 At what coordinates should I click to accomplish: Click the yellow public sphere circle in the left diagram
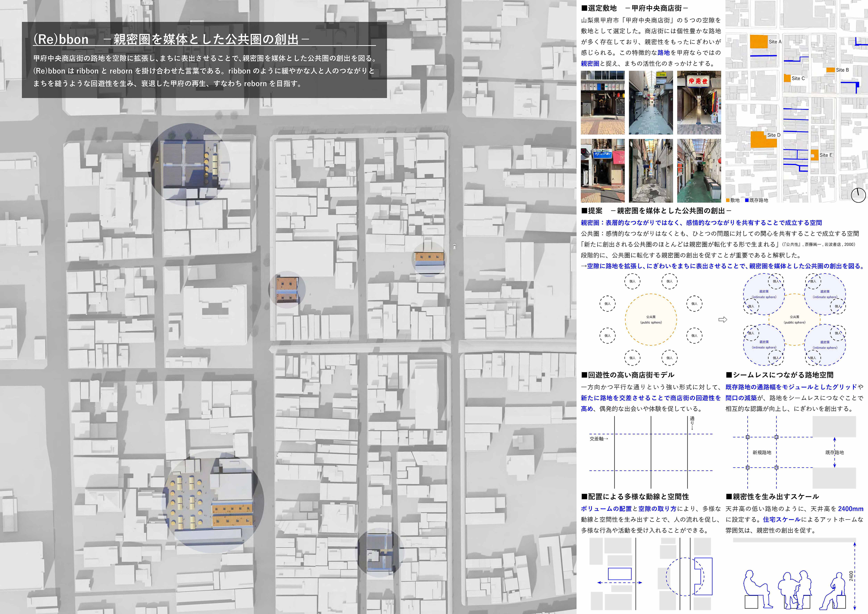651,319
